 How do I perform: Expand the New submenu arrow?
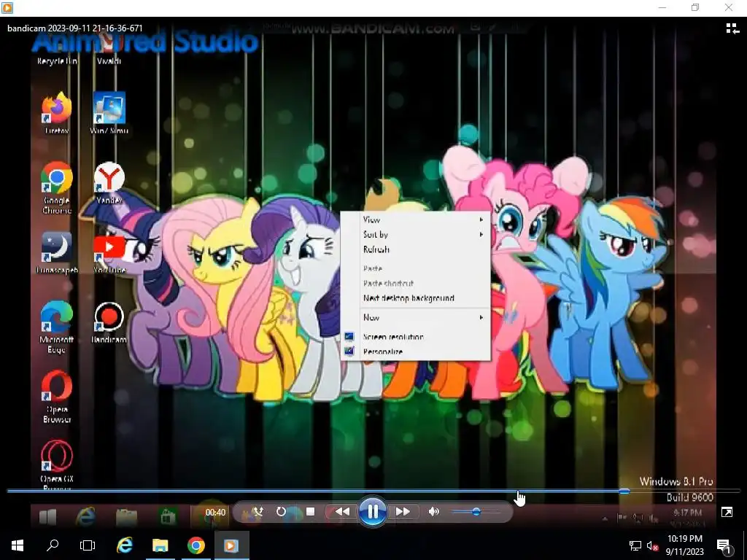pos(481,317)
